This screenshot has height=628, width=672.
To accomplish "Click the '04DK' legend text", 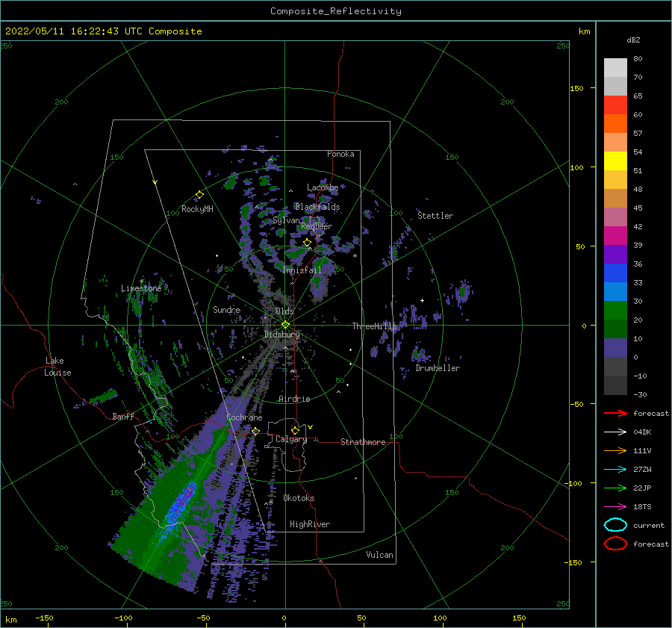I will pyautogui.click(x=642, y=432).
